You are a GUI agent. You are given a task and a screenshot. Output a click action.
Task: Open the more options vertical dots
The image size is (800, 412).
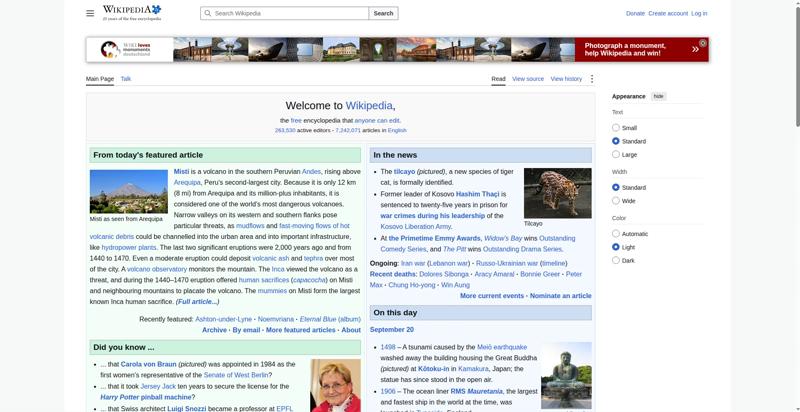tap(592, 79)
